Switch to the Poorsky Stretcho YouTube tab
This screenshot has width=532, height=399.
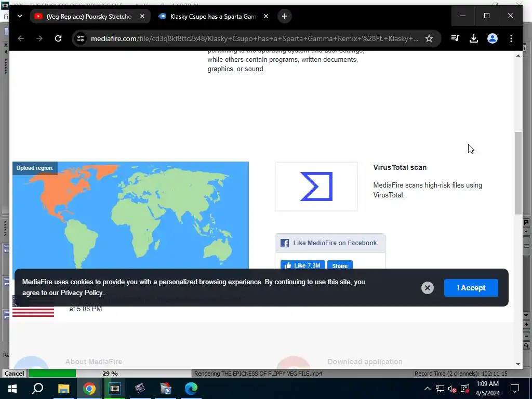point(89,16)
